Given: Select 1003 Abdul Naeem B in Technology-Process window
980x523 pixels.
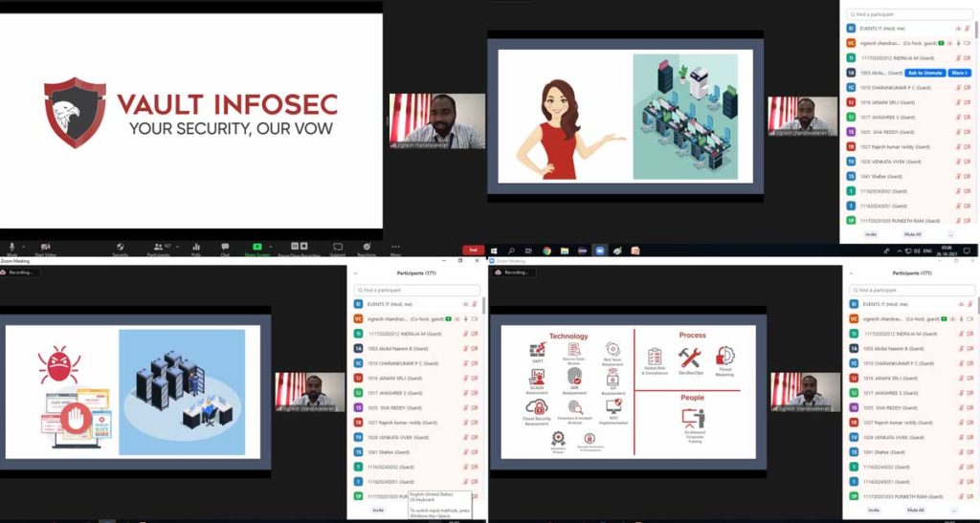Looking at the screenshot, I should [x=911, y=348].
